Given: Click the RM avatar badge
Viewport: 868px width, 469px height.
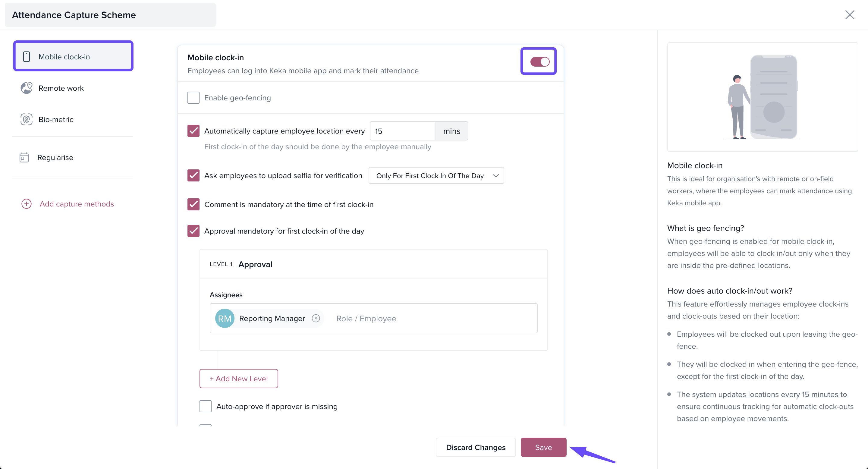Looking at the screenshot, I should pyautogui.click(x=225, y=318).
